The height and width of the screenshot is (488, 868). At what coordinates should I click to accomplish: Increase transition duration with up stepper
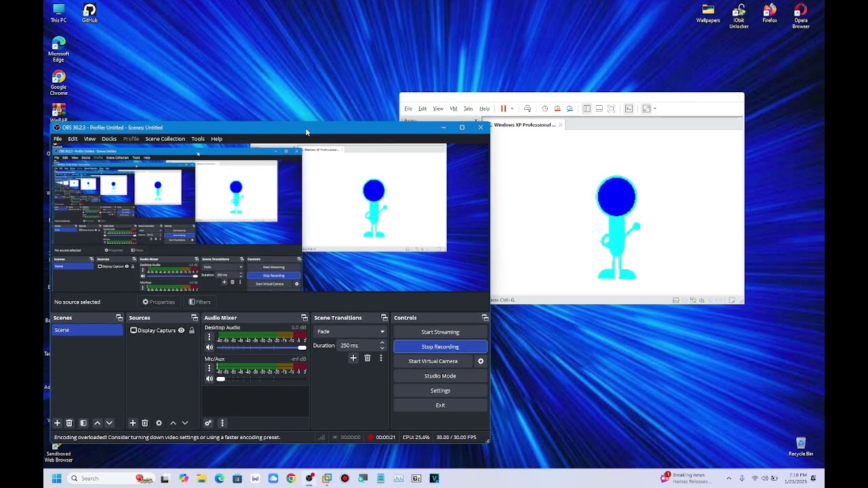coord(382,343)
